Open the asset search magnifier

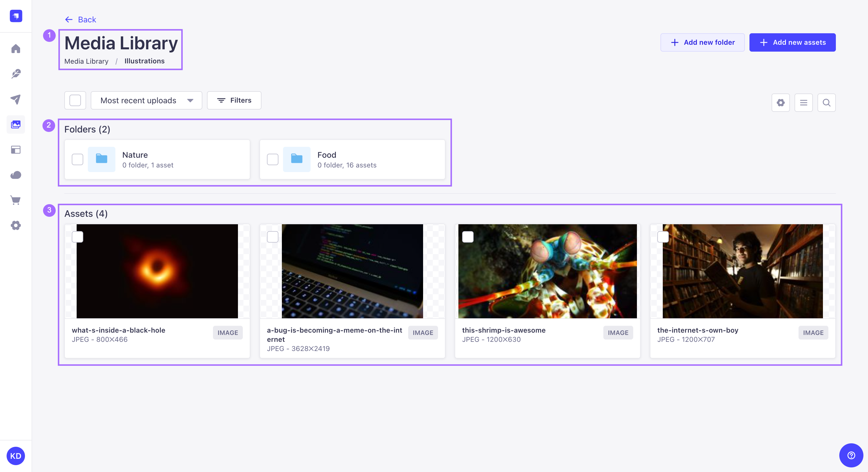[826, 102]
